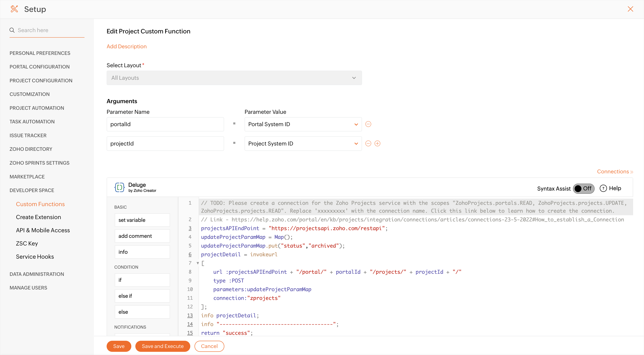Screen dimensions: 644x355
Task: Click line number 13 in editor
Action: [190, 315]
